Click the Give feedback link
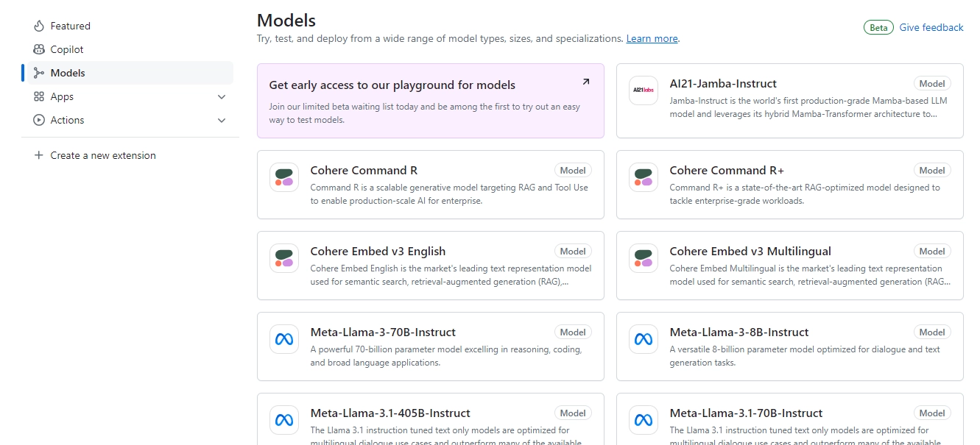Screen dimensions: 980x445 click(x=930, y=26)
